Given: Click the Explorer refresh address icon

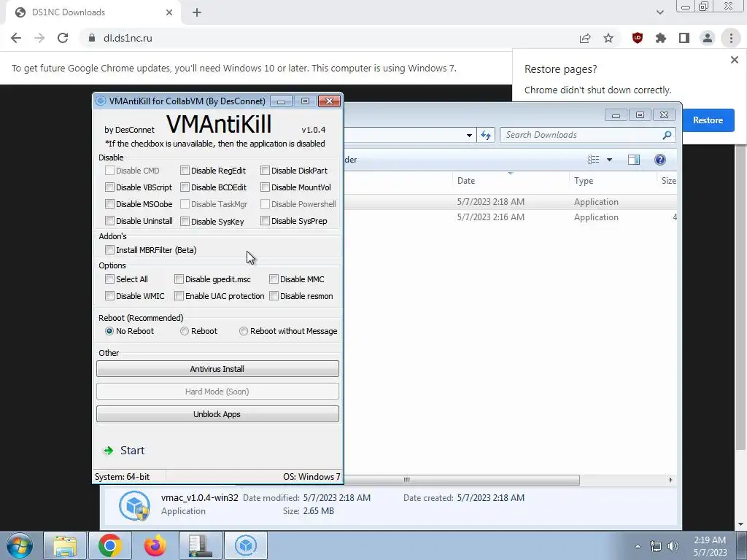Looking at the screenshot, I should (486, 135).
